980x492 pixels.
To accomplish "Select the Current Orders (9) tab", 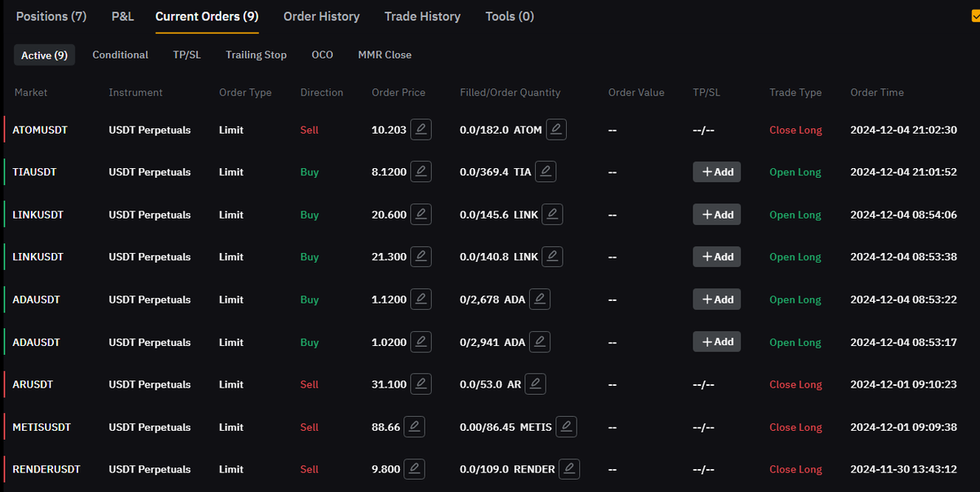I will 207,16.
